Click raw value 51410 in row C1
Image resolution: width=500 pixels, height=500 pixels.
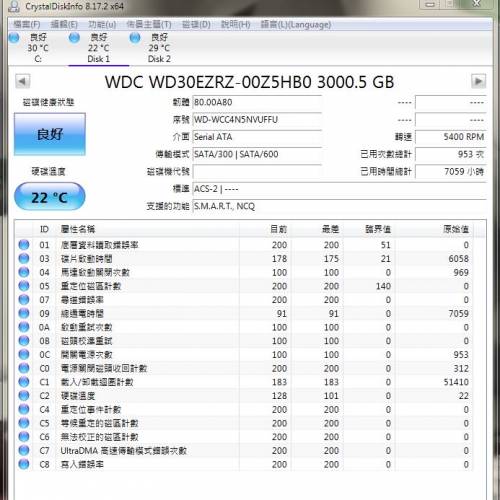click(456, 382)
